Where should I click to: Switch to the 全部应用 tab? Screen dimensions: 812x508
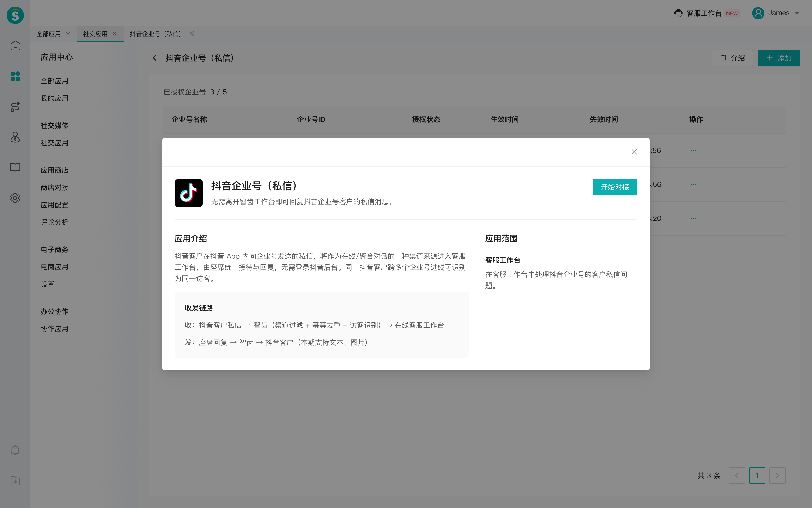[x=49, y=34]
